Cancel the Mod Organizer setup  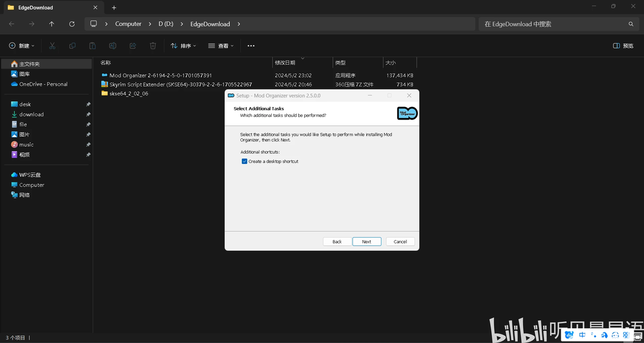(400, 241)
